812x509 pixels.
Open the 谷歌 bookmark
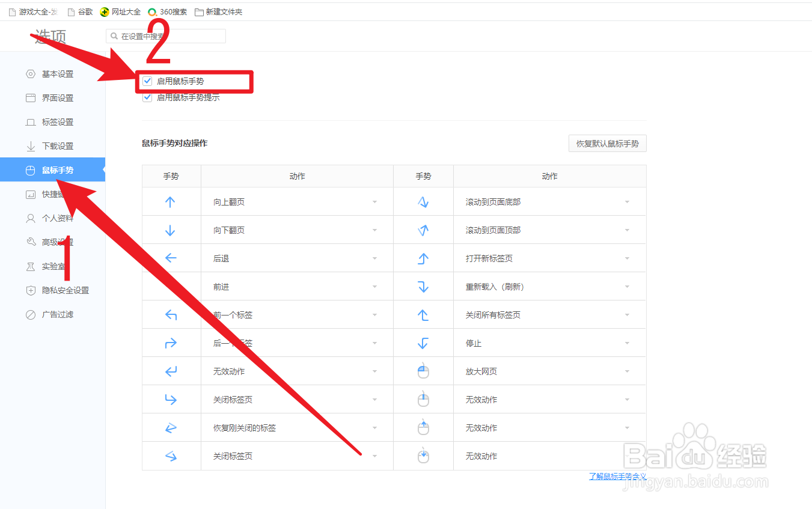click(81, 12)
